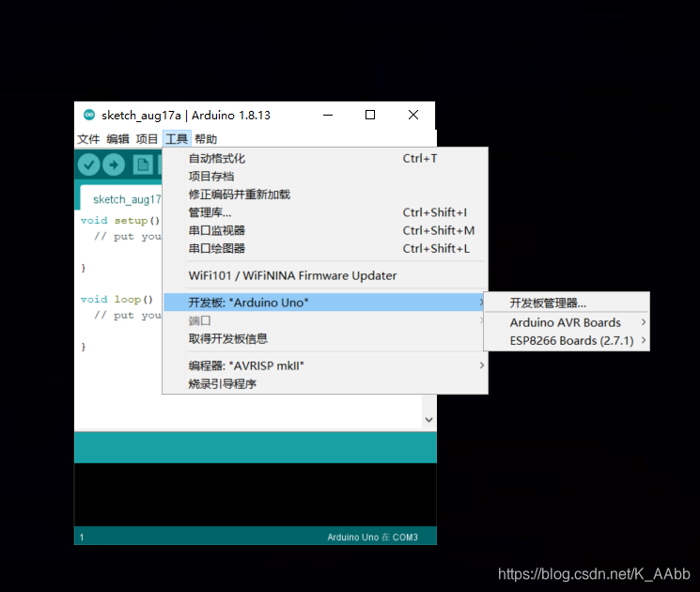
Task: Select 自动格式化 menu entry
Action: (x=325, y=159)
